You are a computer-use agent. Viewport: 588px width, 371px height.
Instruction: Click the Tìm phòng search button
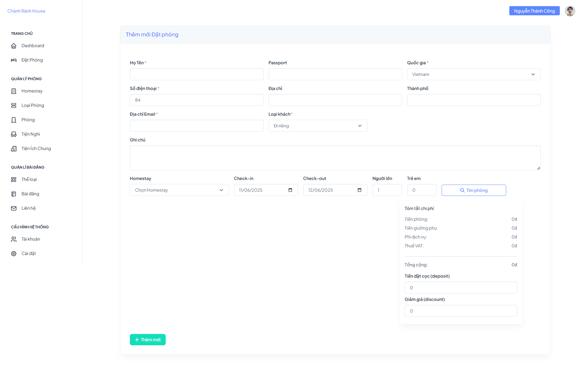point(474,190)
